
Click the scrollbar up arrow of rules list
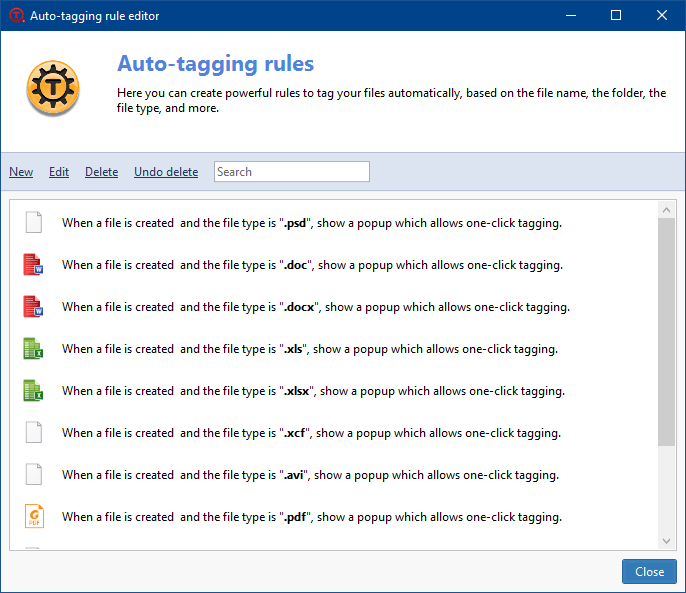[x=667, y=209]
